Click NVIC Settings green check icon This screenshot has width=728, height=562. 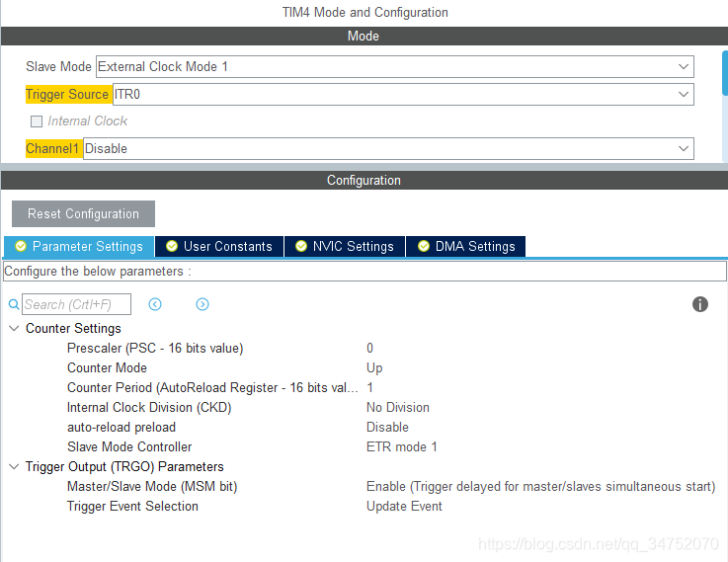click(301, 246)
